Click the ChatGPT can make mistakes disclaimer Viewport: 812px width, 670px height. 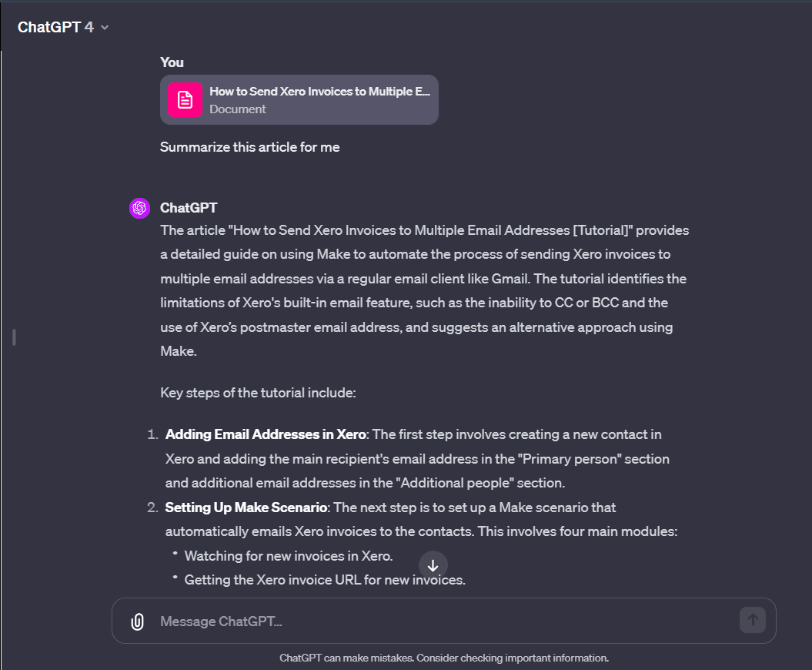(444, 657)
